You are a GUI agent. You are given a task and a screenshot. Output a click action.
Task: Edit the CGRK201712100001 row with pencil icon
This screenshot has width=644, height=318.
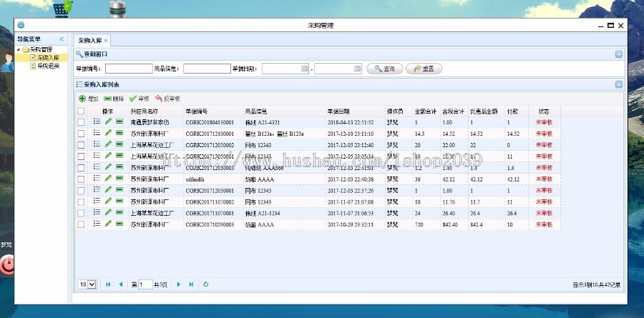click(x=108, y=132)
